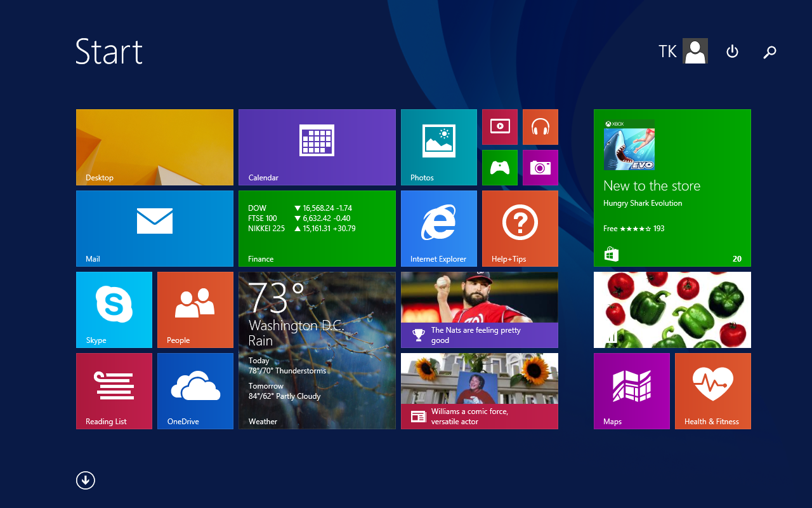Click the Tomorrow Partly Cloudy forecast text
This screenshot has height=508, width=812.
[x=285, y=391]
